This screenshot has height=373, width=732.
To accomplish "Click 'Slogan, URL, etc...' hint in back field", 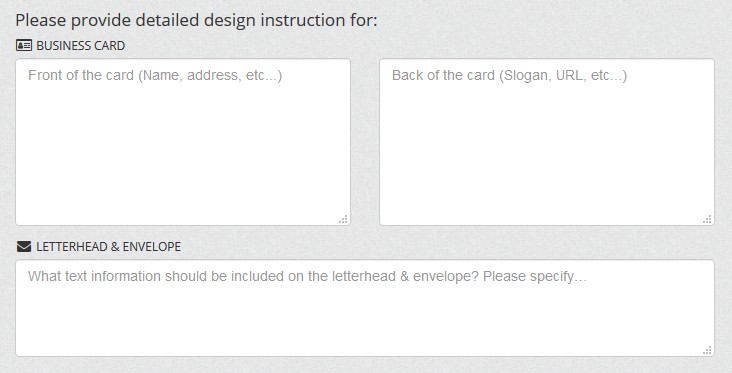I will tap(563, 75).
